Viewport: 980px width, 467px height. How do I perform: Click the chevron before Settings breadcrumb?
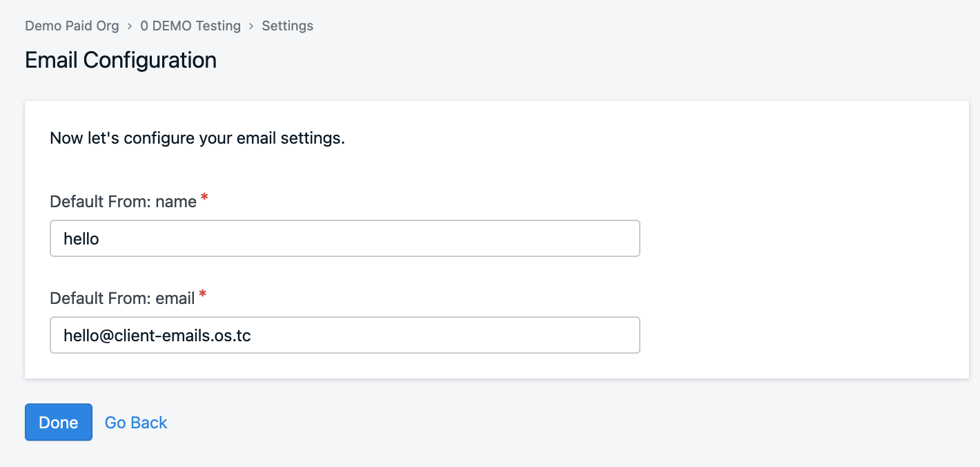251,26
